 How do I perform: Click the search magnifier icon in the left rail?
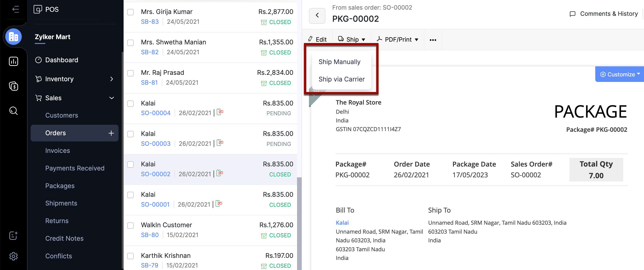click(x=14, y=111)
